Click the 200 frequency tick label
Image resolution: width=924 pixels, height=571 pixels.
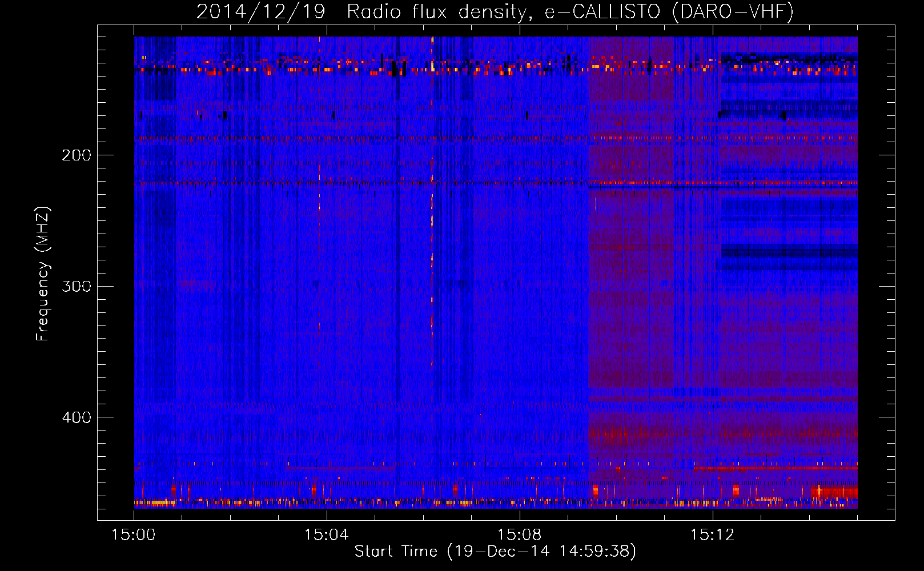coord(77,155)
